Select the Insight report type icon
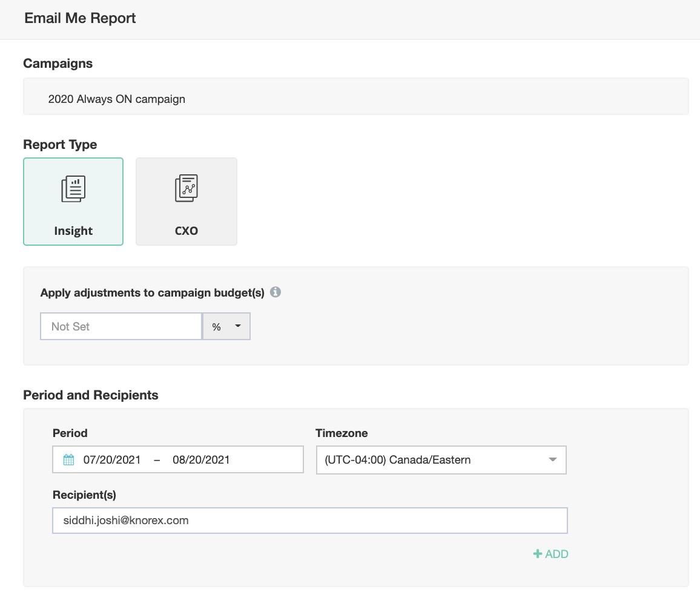 click(73, 189)
